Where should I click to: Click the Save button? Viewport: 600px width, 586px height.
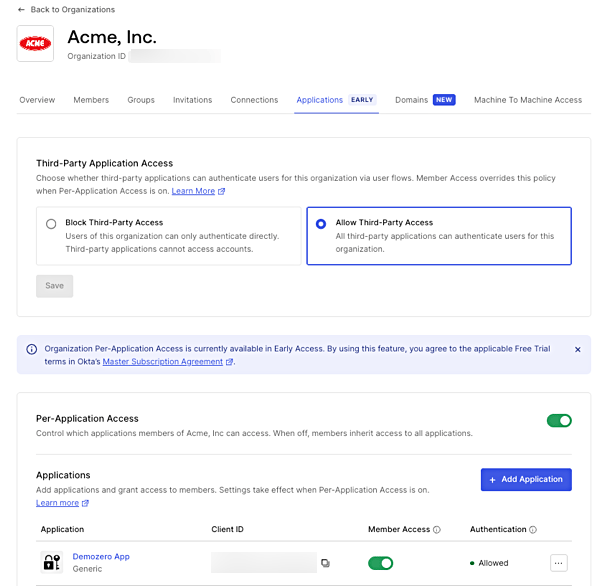(54, 286)
